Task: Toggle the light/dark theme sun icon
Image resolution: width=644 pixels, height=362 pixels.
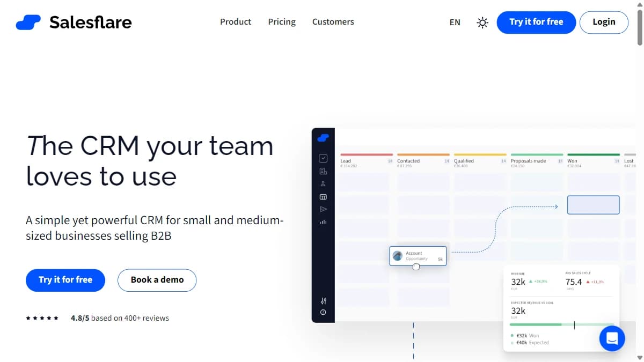Action: pos(482,23)
